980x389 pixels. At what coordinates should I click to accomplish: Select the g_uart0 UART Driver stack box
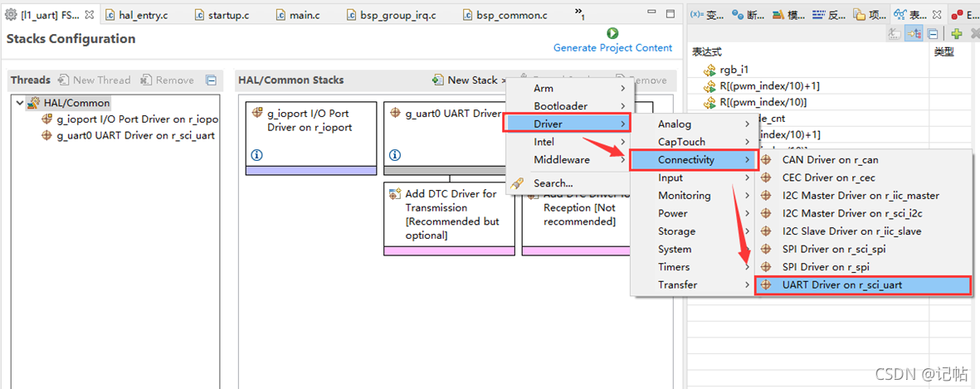pos(444,138)
